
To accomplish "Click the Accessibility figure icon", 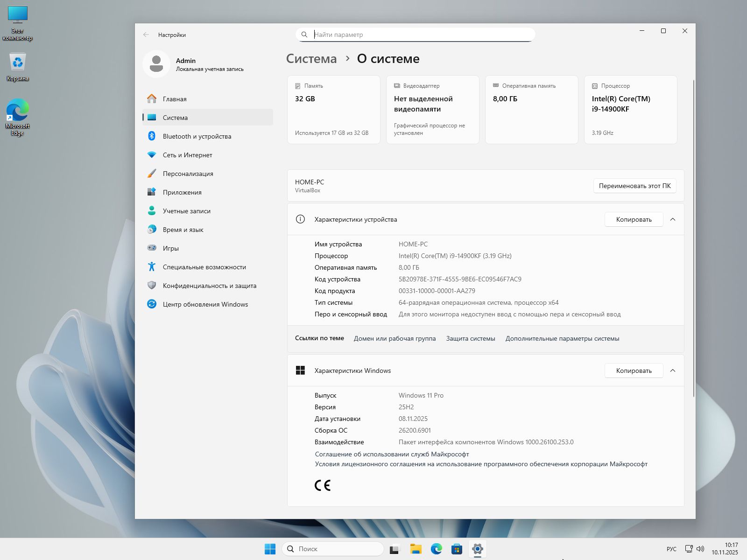I will tap(152, 267).
